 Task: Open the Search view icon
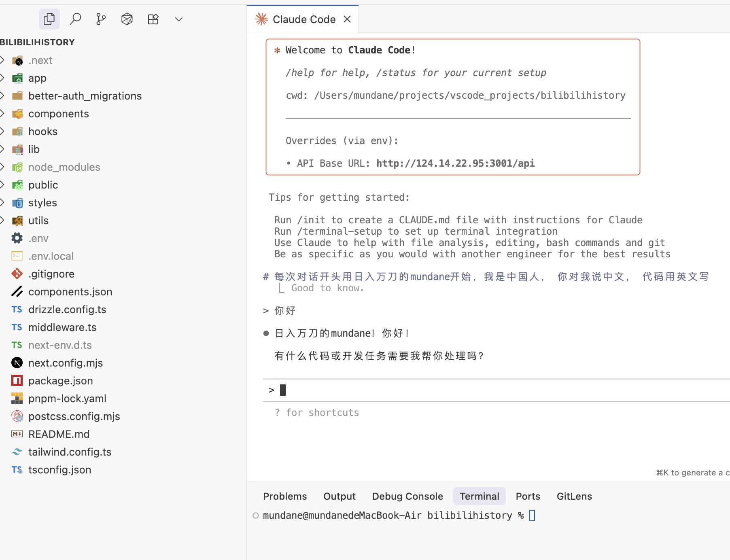(x=75, y=19)
